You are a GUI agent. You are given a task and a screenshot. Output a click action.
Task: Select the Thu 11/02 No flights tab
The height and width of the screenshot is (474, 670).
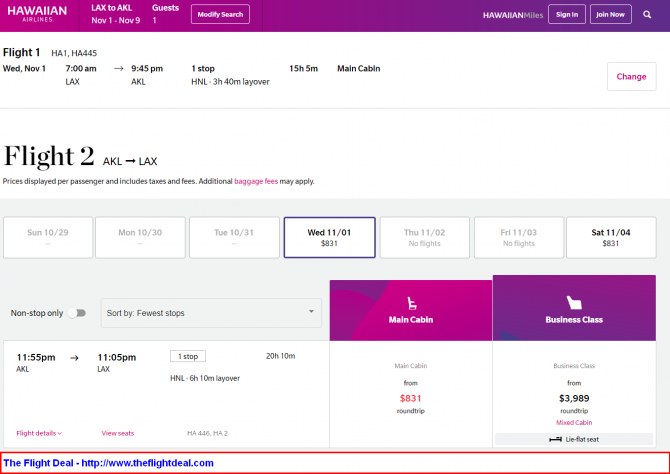425,238
